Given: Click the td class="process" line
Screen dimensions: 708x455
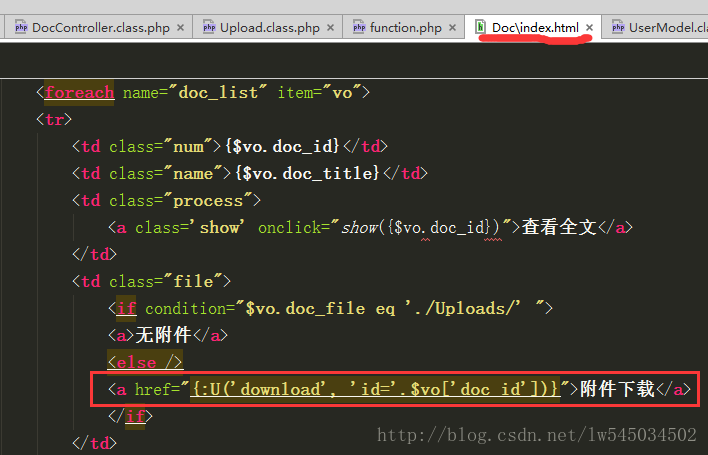Looking at the screenshot, I should tap(167, 200).
